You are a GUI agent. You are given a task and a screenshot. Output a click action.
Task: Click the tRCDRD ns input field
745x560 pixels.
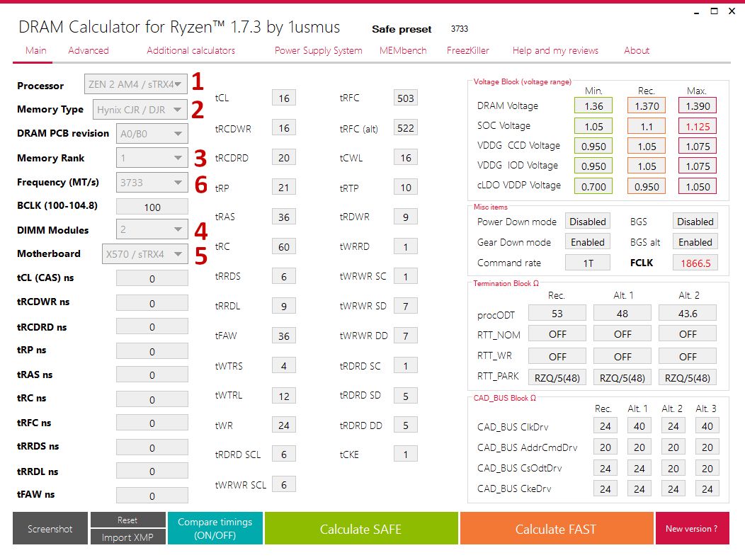(152, 327)
